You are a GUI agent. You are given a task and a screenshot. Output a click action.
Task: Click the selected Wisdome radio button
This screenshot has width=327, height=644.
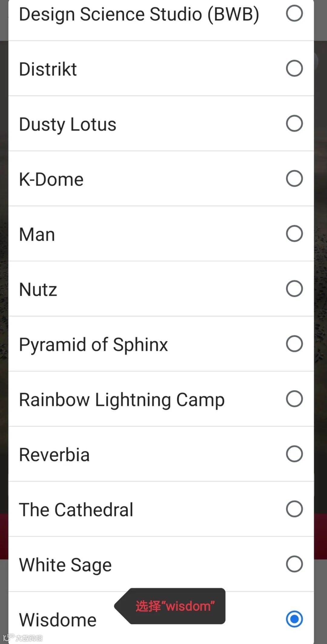click(x=294, y=619)
